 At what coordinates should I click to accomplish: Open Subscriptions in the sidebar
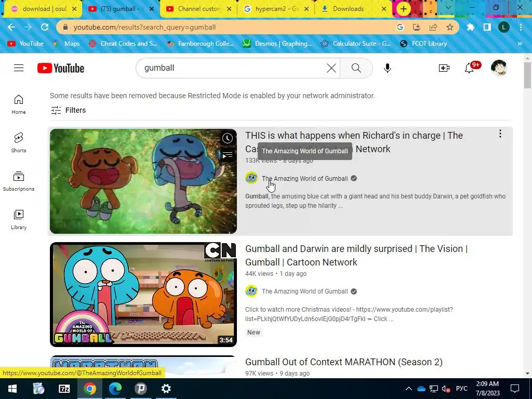click(x=19, y=181)
